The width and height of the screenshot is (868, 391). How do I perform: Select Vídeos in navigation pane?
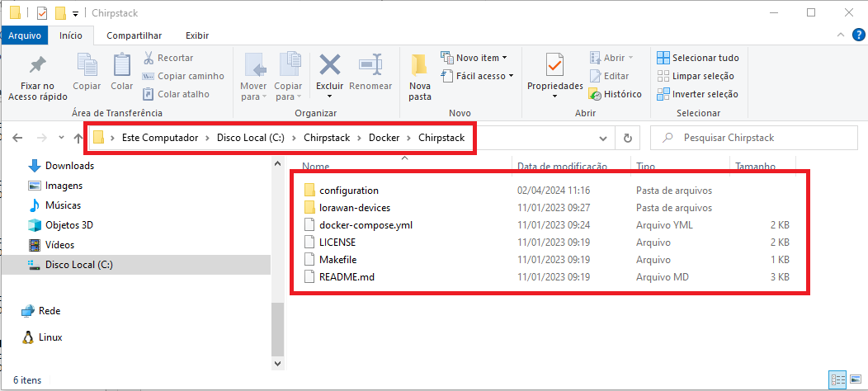(51, 245)
